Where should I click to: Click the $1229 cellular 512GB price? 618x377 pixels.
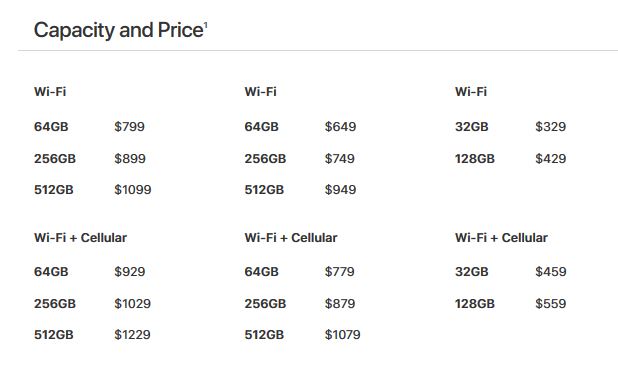coord(132,335)
